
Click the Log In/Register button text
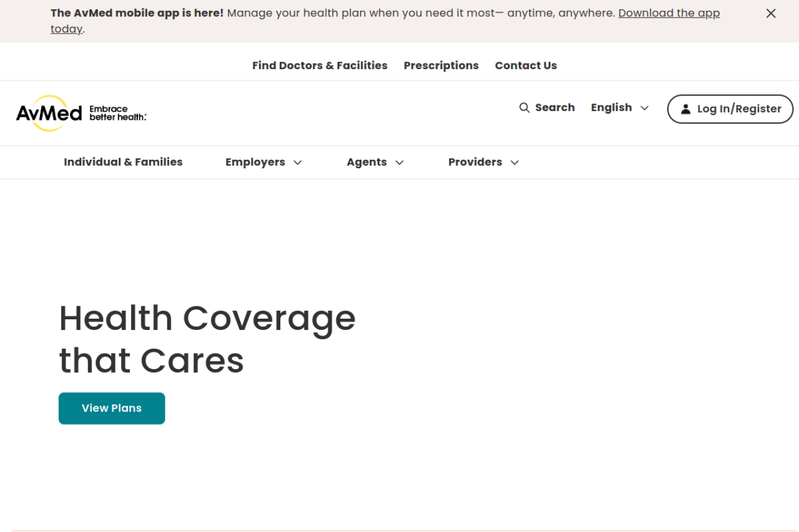tap(739, 109)
